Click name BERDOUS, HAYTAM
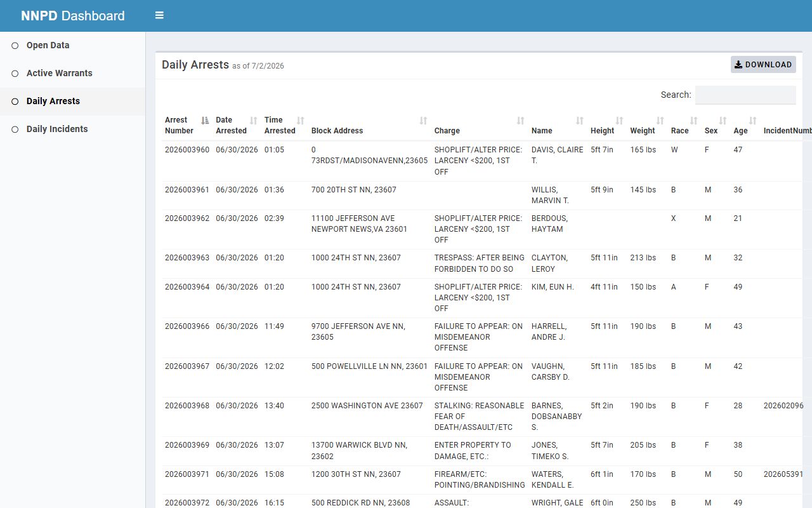Image resolution: width=812 pixels, height=508 pixels. [x=549, y=224]
